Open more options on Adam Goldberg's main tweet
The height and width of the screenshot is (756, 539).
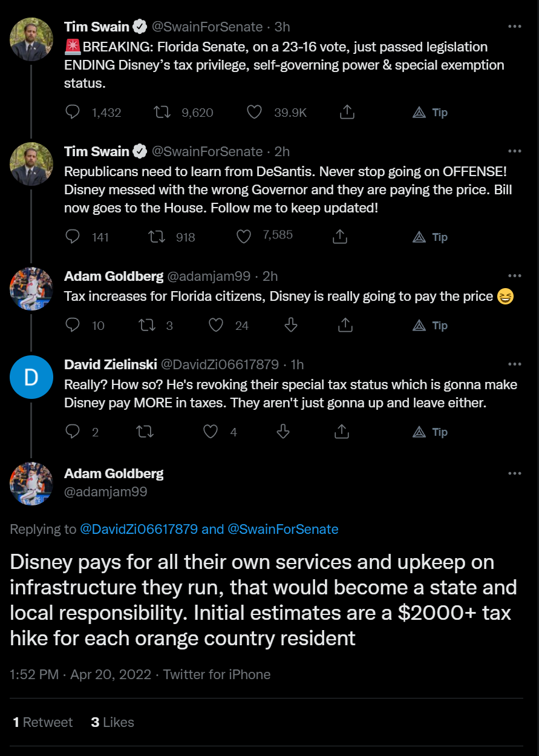coord(515,473)
